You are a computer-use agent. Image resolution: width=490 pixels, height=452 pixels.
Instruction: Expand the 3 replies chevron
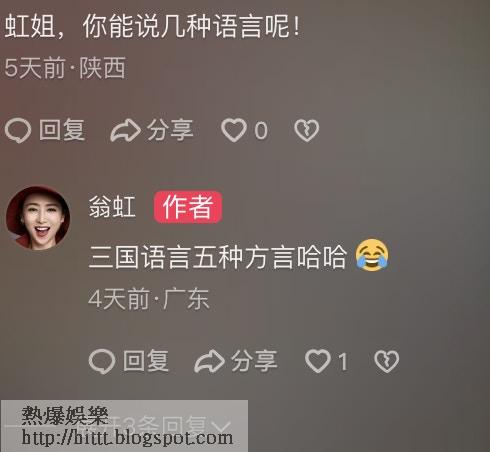point(221,427)
